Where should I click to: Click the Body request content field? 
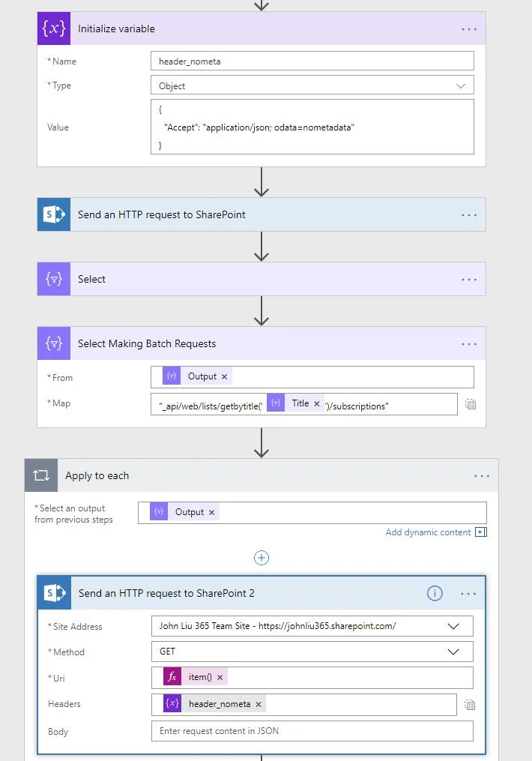click(312, 731)
